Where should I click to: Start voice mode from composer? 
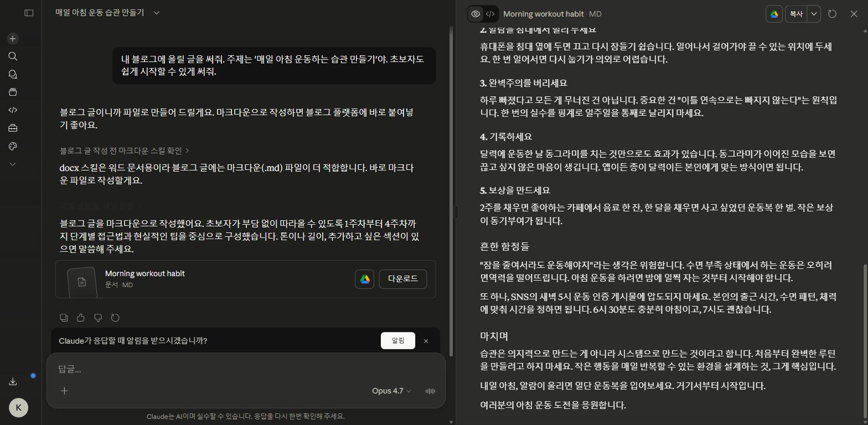[x=430, y=391]
